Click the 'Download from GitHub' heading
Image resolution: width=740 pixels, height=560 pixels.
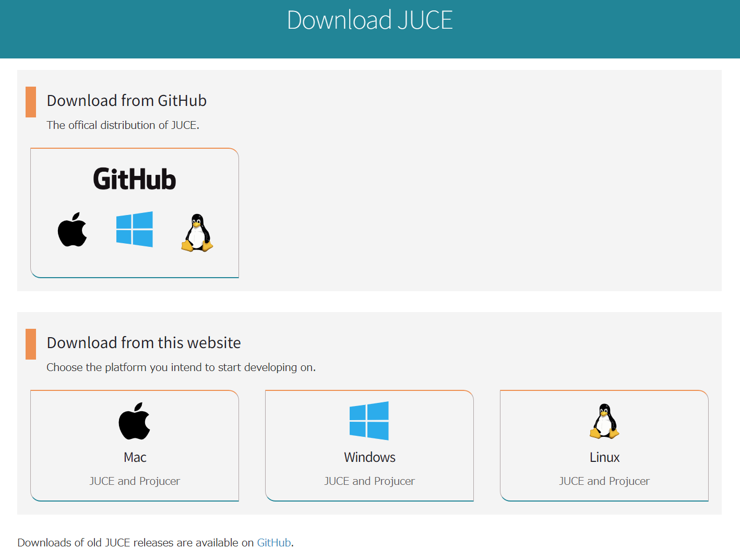(x=127, y=101)
